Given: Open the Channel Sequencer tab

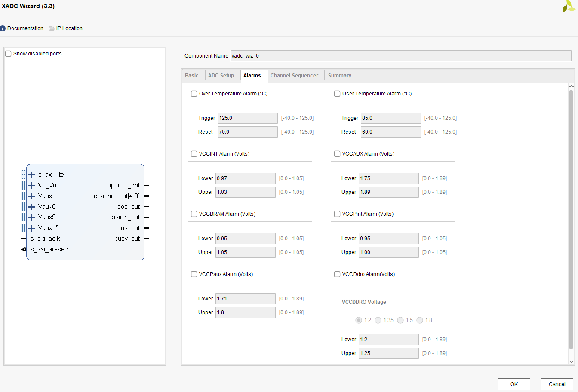Looking at the screenshot, I should [294, 76].
